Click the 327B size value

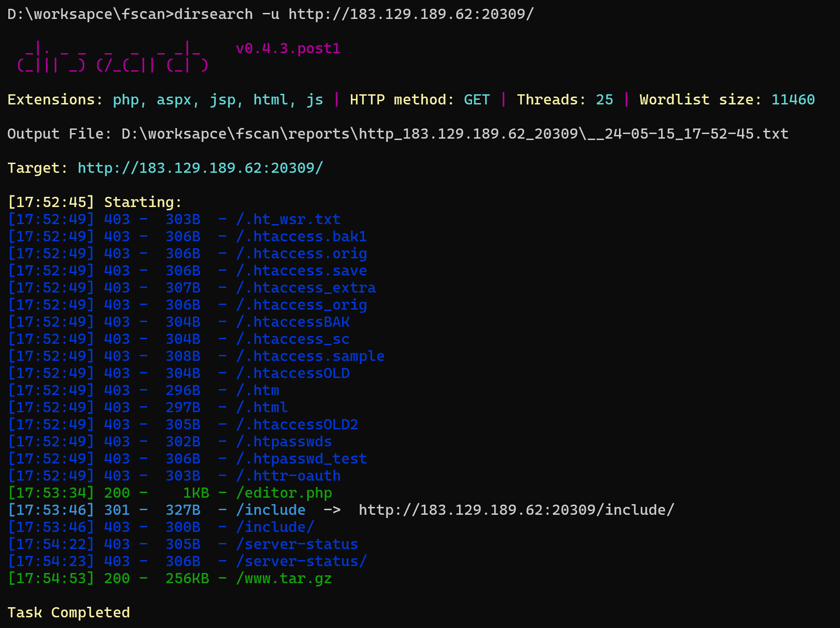(183, 510)
